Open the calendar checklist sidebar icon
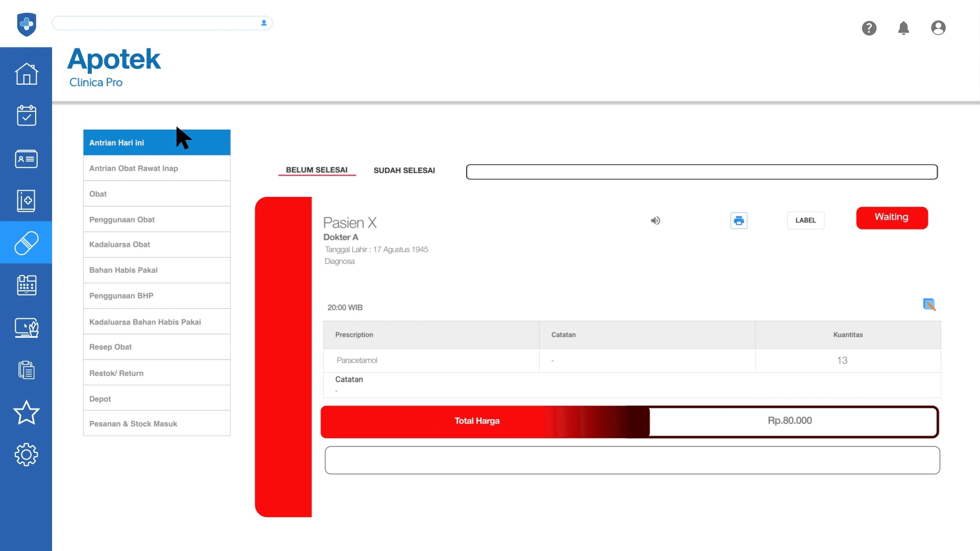The image size is (980, 551). point(26,116)
